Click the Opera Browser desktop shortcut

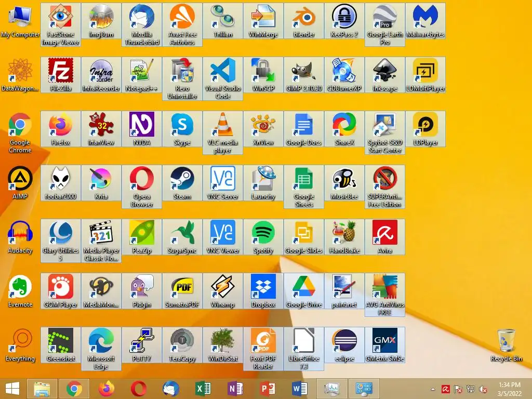(x=142, y=187)
